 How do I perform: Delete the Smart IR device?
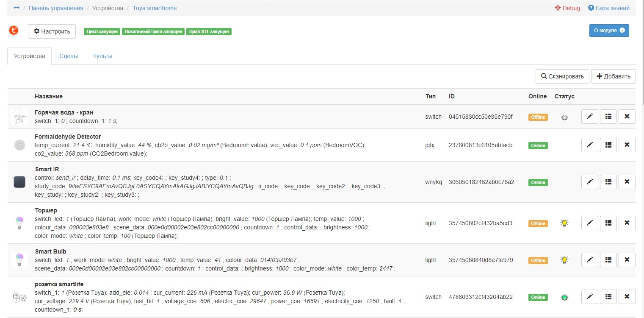[x=627, y=182]
